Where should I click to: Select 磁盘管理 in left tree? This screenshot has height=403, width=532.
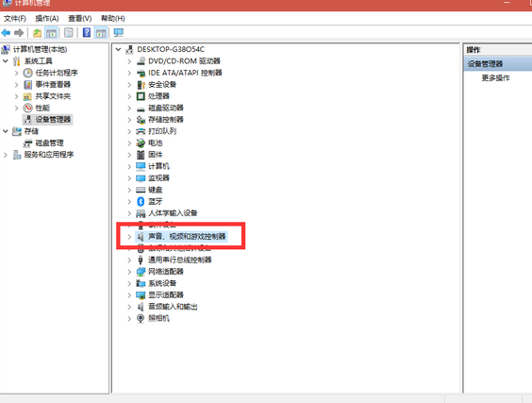point(50,143)
